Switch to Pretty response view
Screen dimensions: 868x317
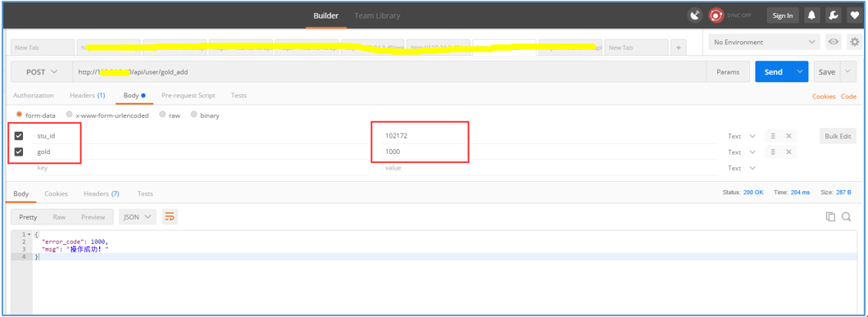28,217
